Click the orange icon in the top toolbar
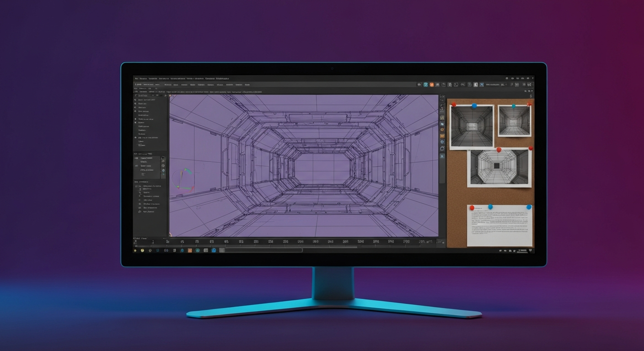644x351 pixels. click(431, 85)
